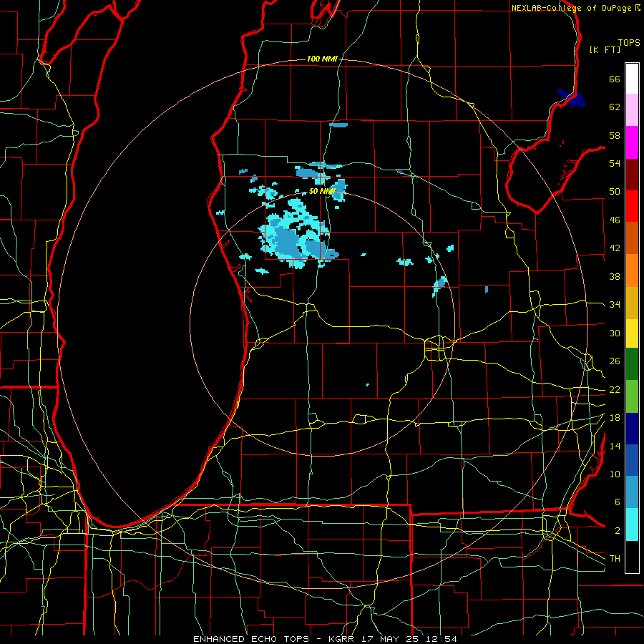This screenshot has height=644, width=644.
Task: Click the "54" scale value
Action: (615, 163)
